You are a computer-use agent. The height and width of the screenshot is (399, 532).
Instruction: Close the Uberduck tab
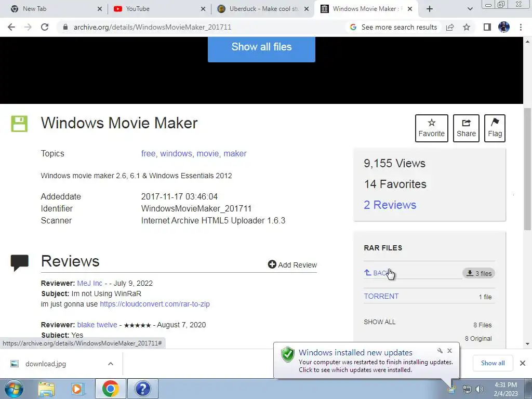(307, 9)
